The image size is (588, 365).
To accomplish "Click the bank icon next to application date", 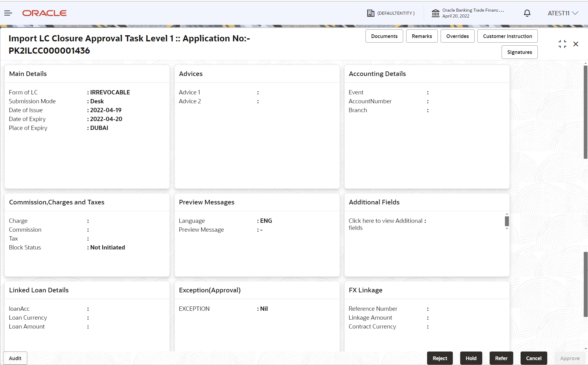I will click(x=435, y=13).
